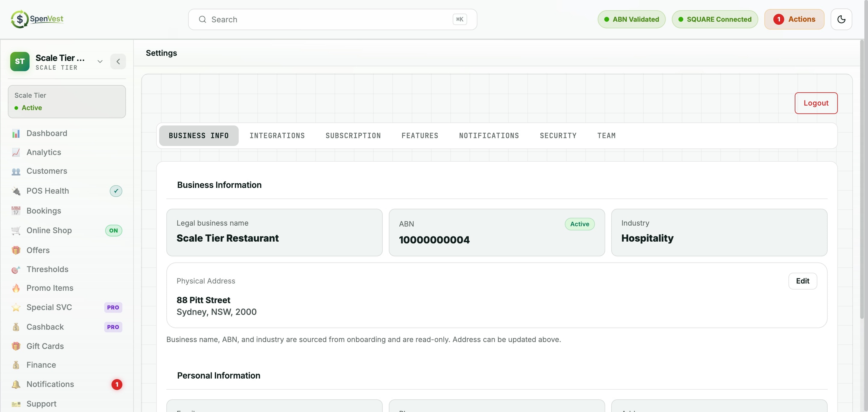
Task: Switch to the Features tab
Action: point(420,135)
